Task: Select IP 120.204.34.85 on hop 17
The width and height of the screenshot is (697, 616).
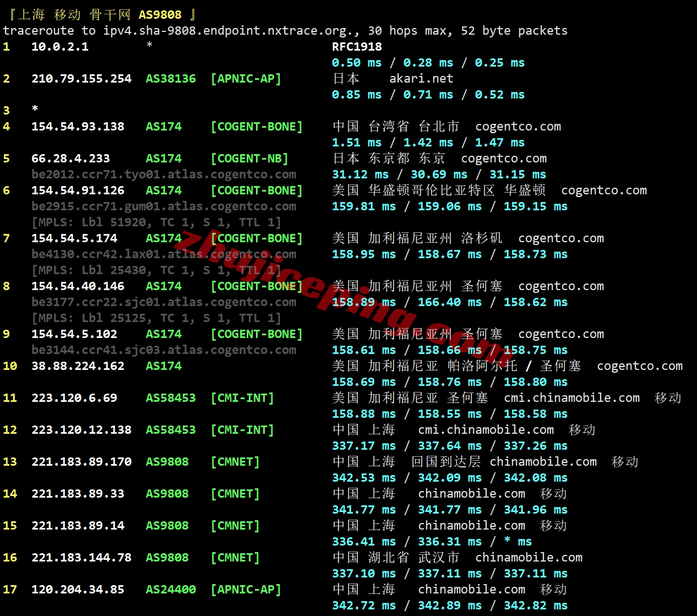Action: click(78, 590)
